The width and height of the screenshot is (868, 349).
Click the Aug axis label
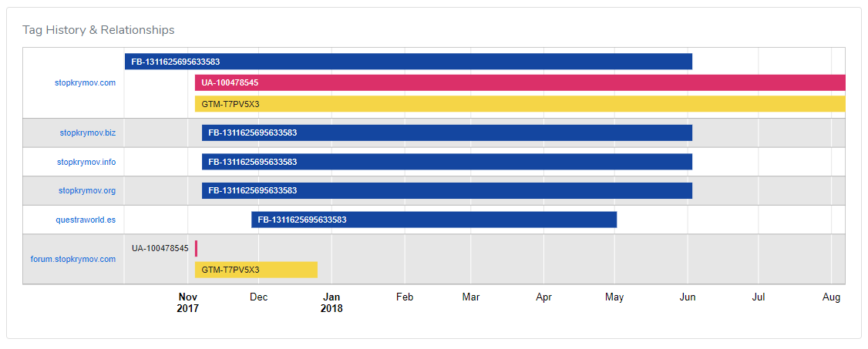point(832,297)
